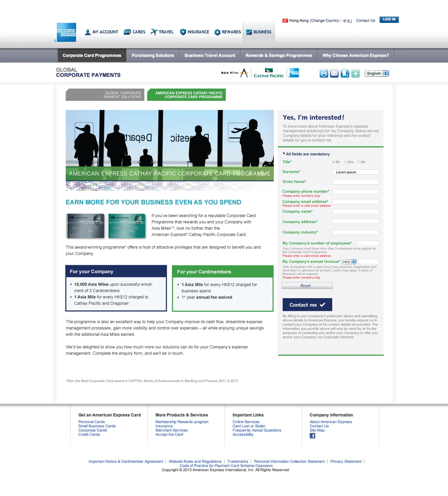Click the bookmark page icon
This screenshot has height=496, width=448.
[345, 73]
